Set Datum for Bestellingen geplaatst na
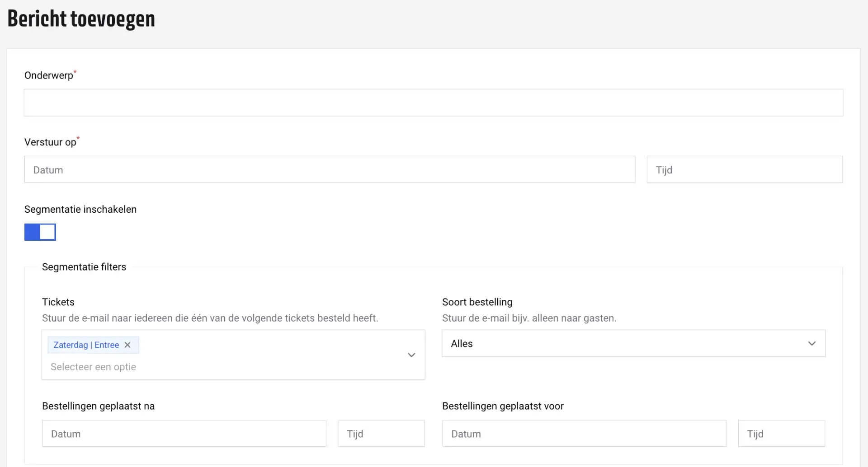868x467 pixels. (184, 434)
